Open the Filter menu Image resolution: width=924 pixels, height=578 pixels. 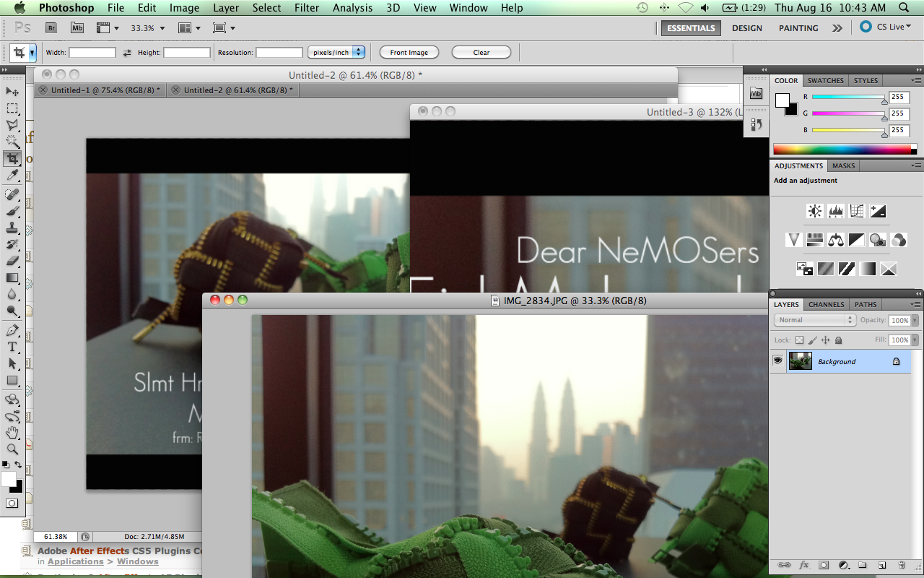click(x=307, y=8)
